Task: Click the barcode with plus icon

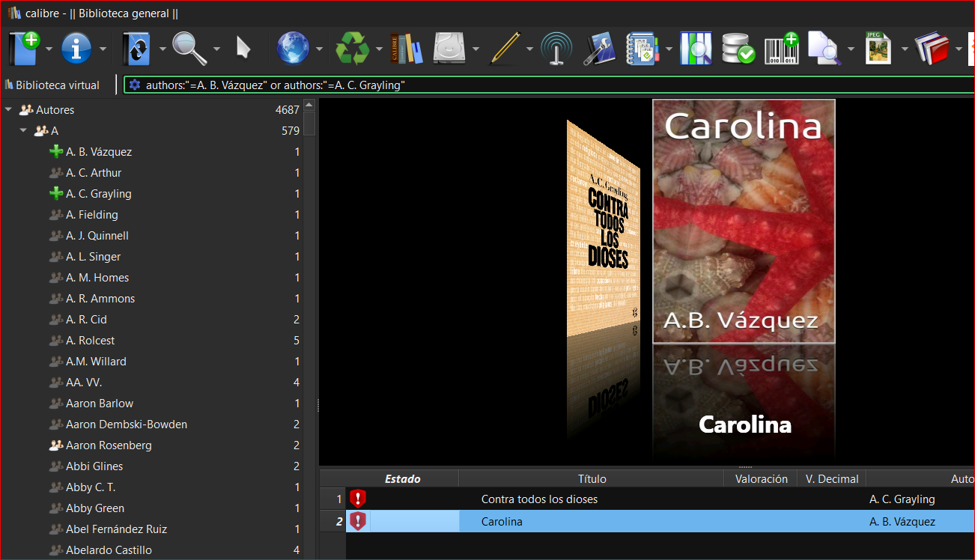Action: (781, 49)
